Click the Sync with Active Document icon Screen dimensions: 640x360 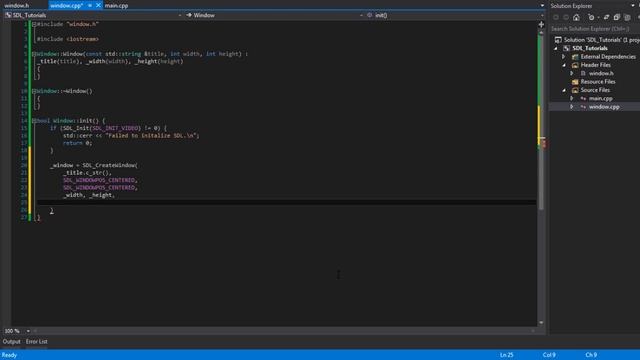point(607,17)
